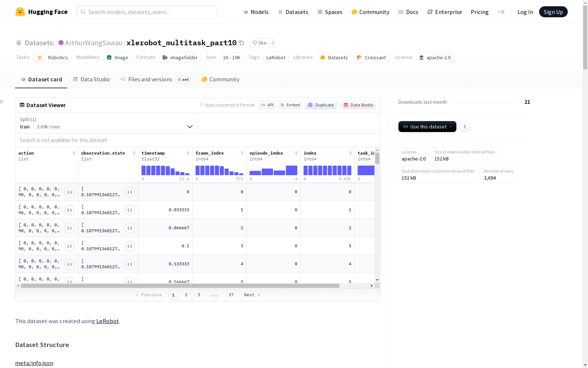This screenshot has width=588, height=368.
Task: Sort the episode_index column
Action: tap(296, 153)
